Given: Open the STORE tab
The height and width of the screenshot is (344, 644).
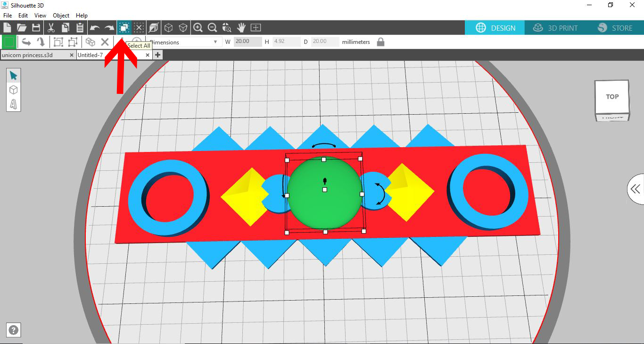Looking at the screenshot, I should (614, 28).
